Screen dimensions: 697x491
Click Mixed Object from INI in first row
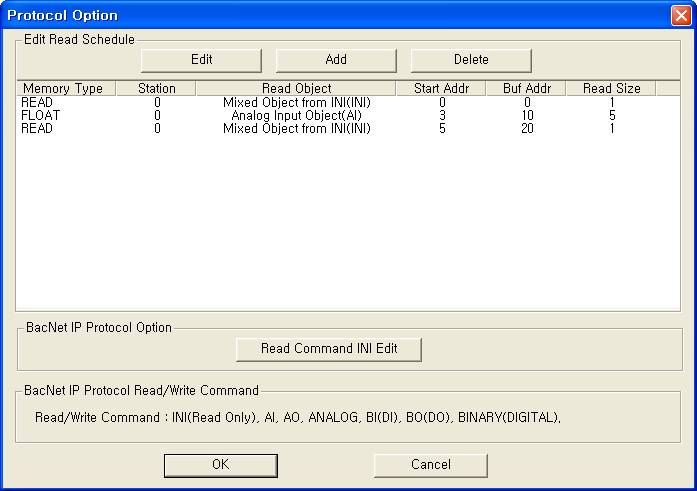pyautogui.click(x=296, y=103)
